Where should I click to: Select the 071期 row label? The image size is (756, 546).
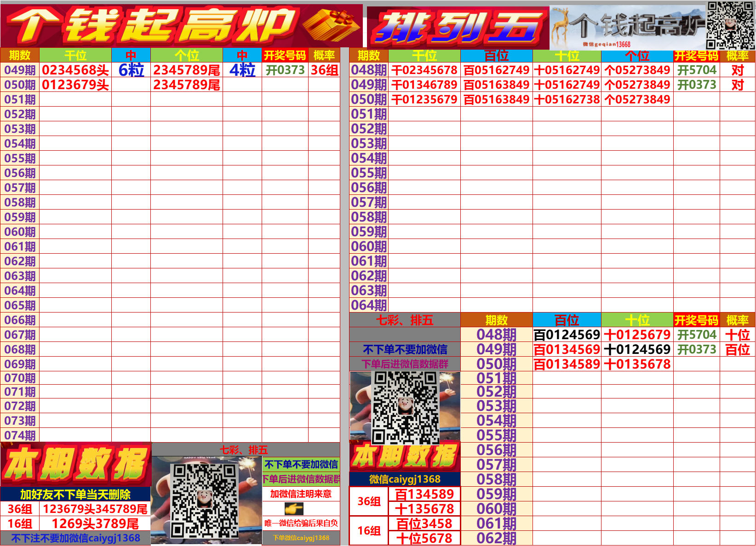(x=20, y=392)
